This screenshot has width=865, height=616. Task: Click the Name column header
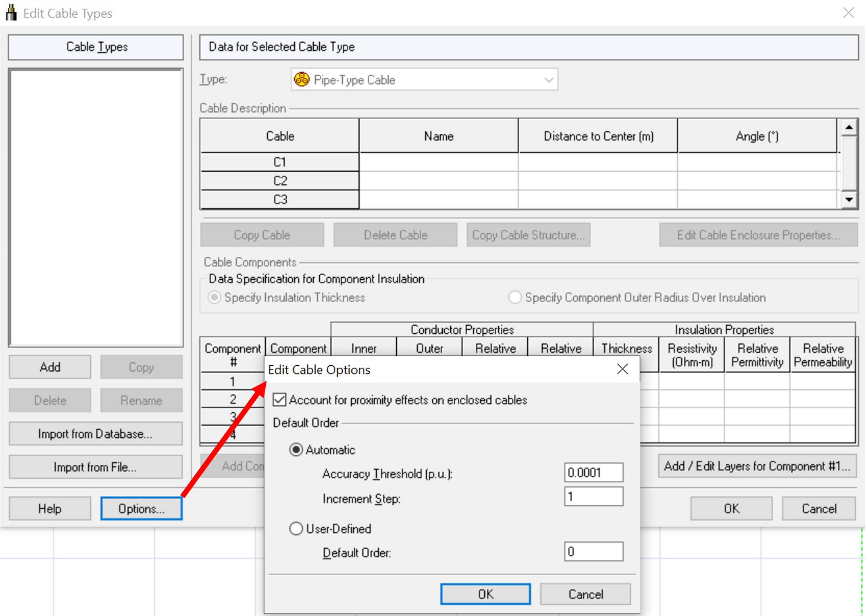439,136
